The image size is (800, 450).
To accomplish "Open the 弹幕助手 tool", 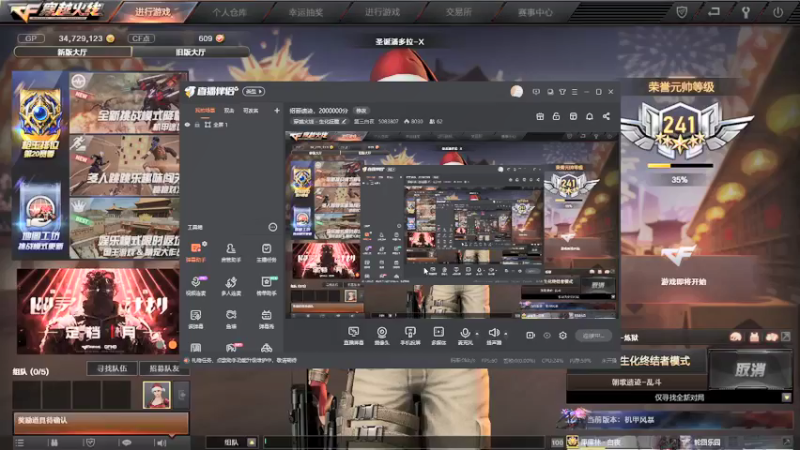I will 196,252.
